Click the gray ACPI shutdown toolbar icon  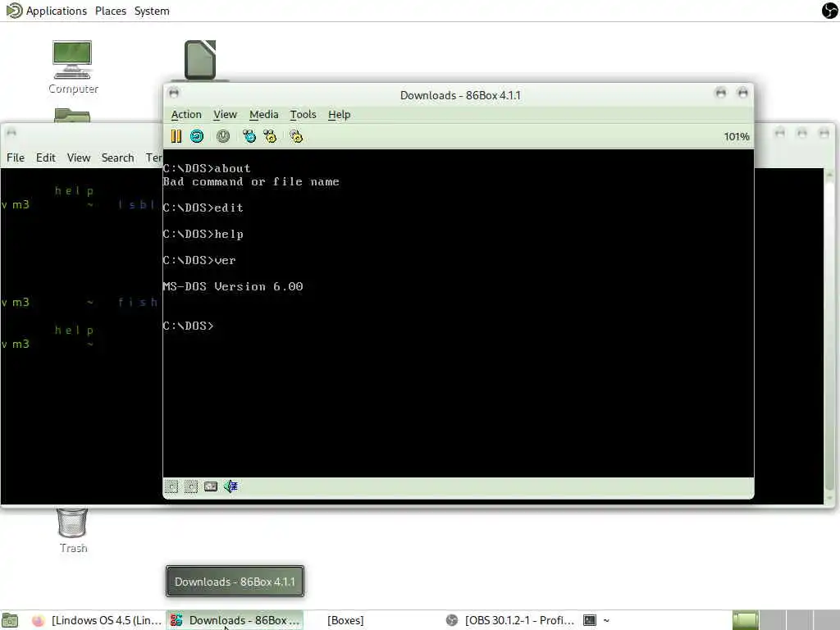coord(223,136)
